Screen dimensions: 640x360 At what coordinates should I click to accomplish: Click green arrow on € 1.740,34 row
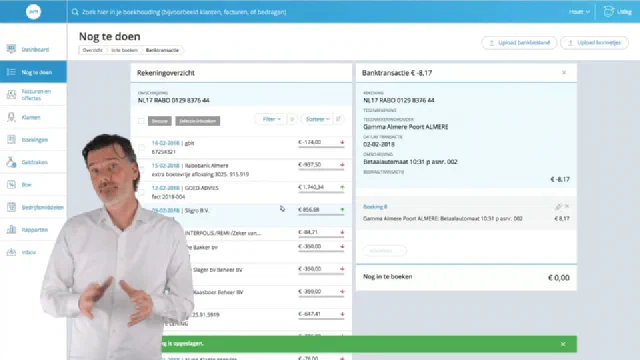tap(342, 187)
